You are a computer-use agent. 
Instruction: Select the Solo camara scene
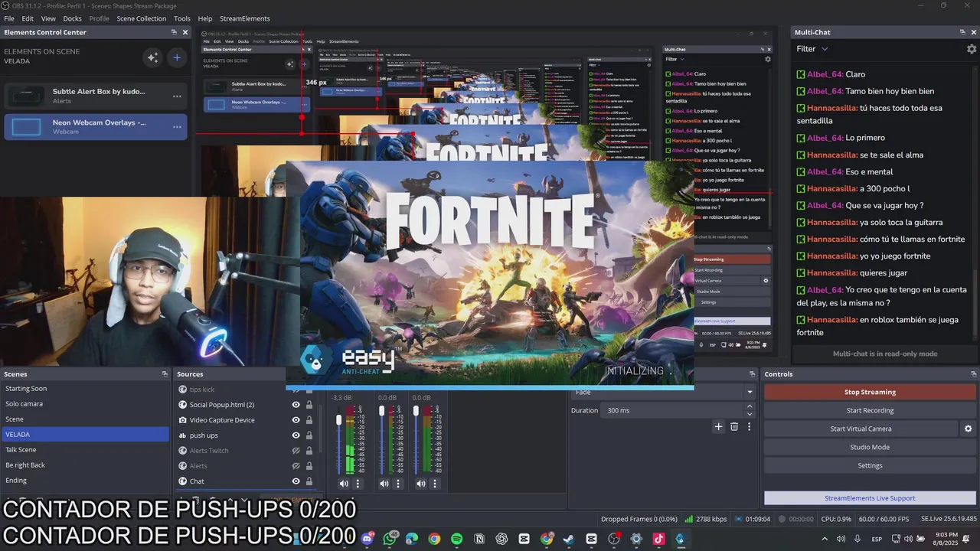point(85,404)
